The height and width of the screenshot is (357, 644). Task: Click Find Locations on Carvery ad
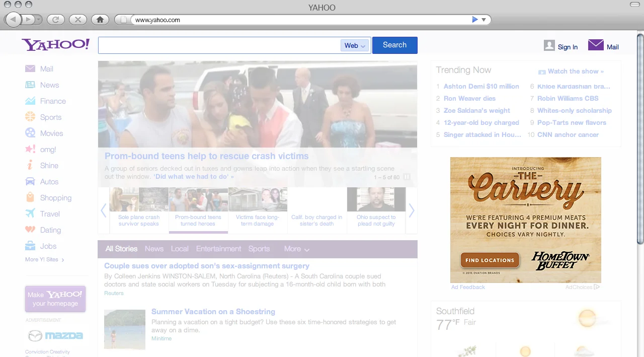pos(490,260)
